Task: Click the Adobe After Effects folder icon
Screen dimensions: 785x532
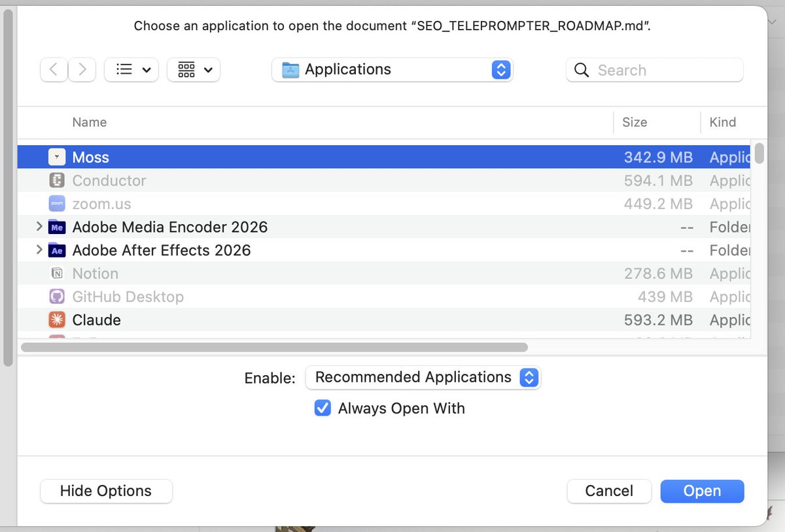Action: pos(57,250)
